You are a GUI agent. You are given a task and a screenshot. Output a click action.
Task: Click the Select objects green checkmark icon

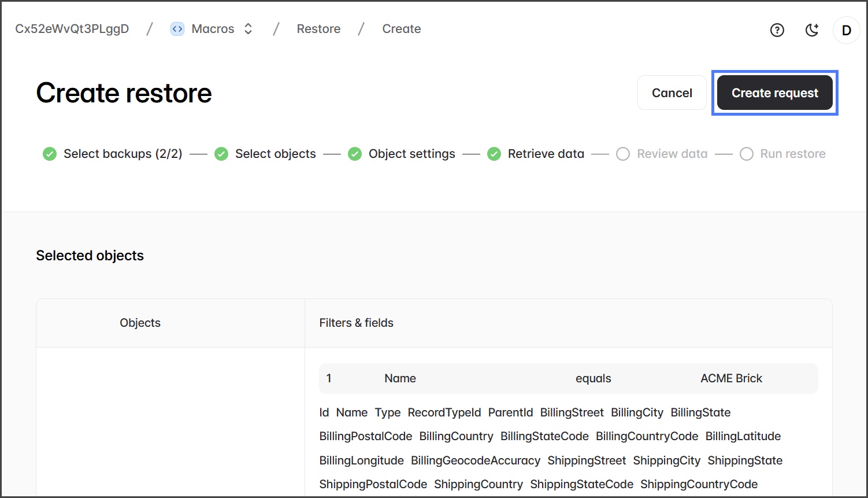point(221,154)
